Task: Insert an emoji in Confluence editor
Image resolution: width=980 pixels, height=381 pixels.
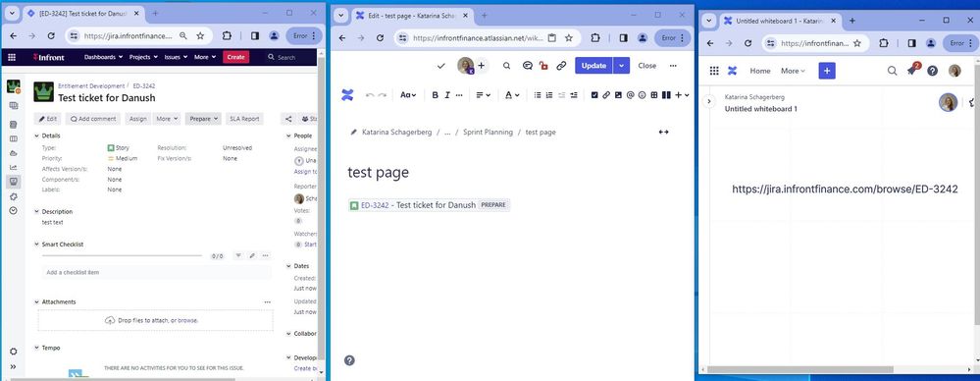Action: click(x=642, y=95)
